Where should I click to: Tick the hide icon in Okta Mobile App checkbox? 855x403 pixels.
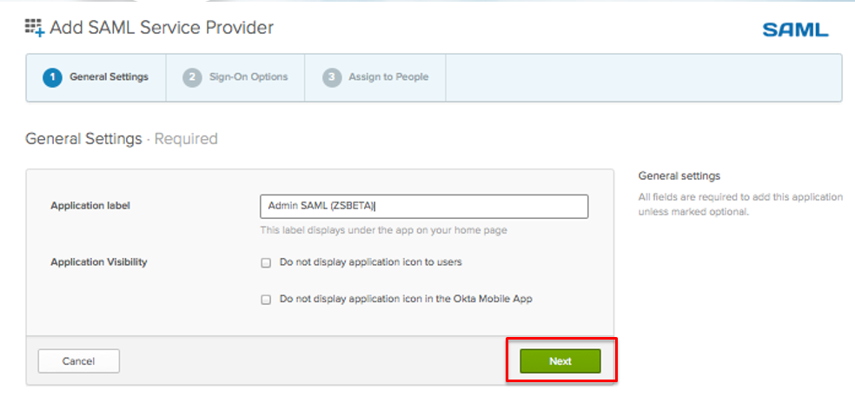click(266, 299)
